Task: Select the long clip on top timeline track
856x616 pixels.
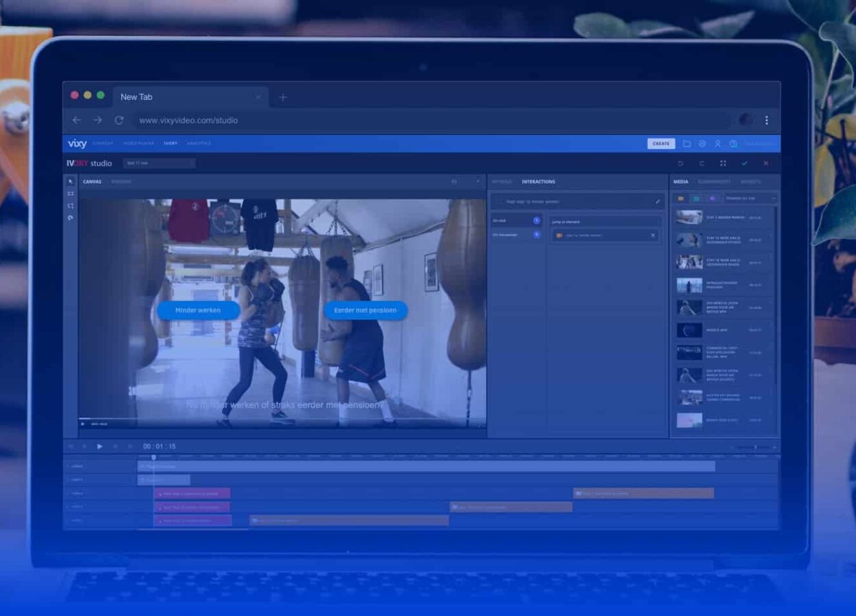Action: 427,466
